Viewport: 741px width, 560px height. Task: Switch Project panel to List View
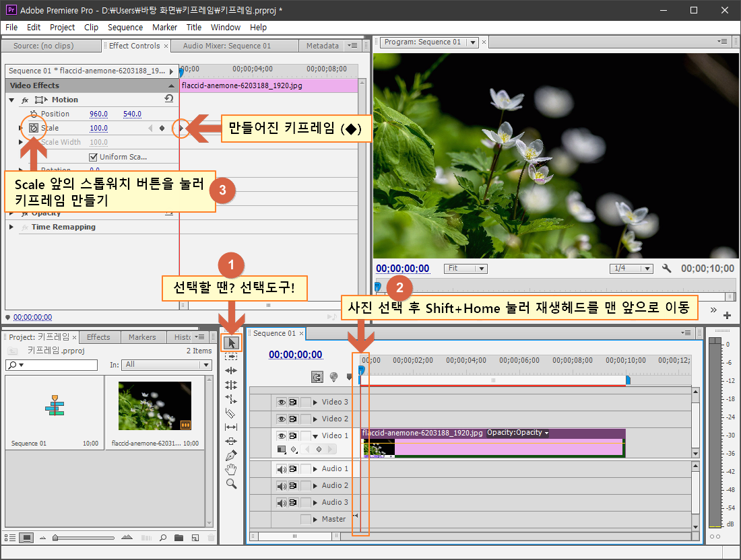tap(10, 537)
